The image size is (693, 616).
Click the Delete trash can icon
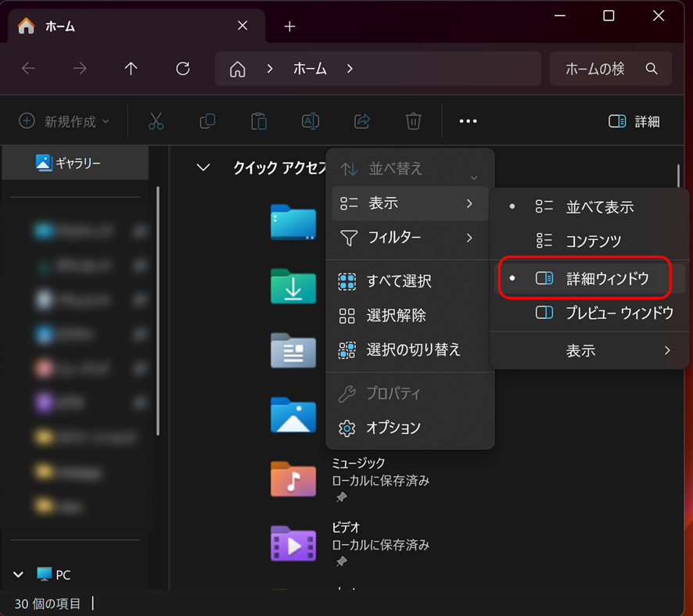414,121
